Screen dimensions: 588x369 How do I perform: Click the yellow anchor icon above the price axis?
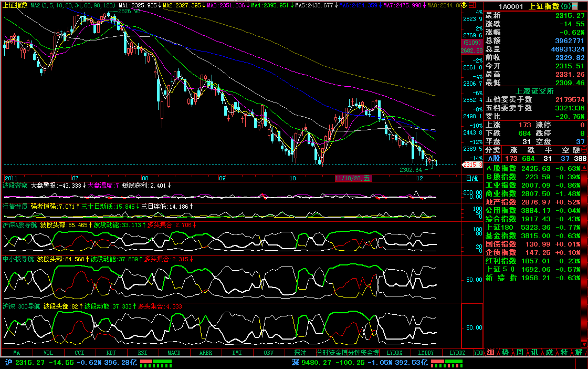464,5
